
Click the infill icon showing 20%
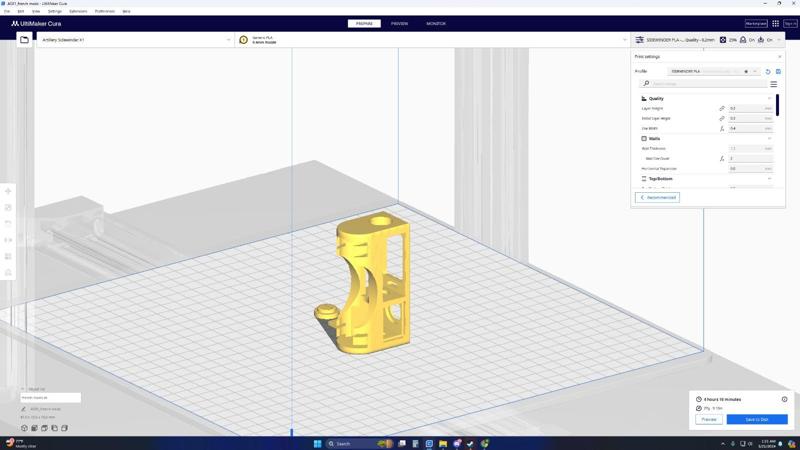point(723,40)
